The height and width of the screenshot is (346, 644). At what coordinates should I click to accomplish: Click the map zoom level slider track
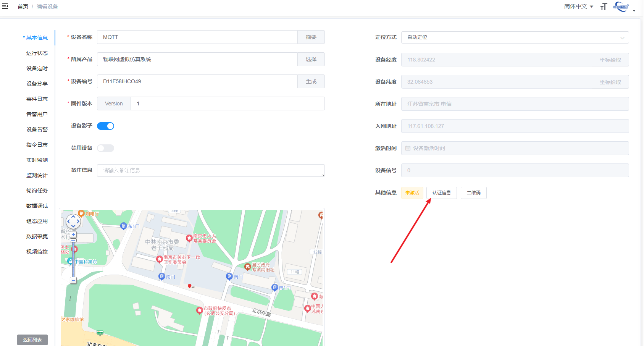click(x=73, y=260)
